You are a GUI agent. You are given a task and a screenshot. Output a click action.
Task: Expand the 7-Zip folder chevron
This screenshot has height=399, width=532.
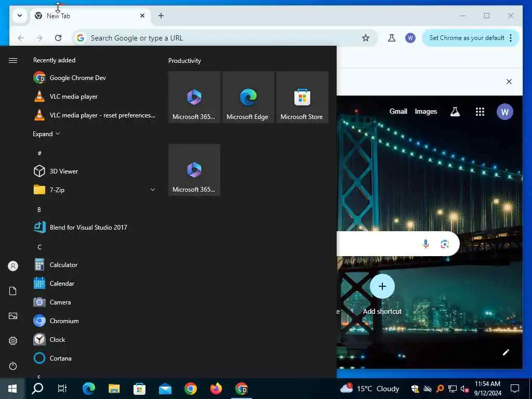coord(153,190)
